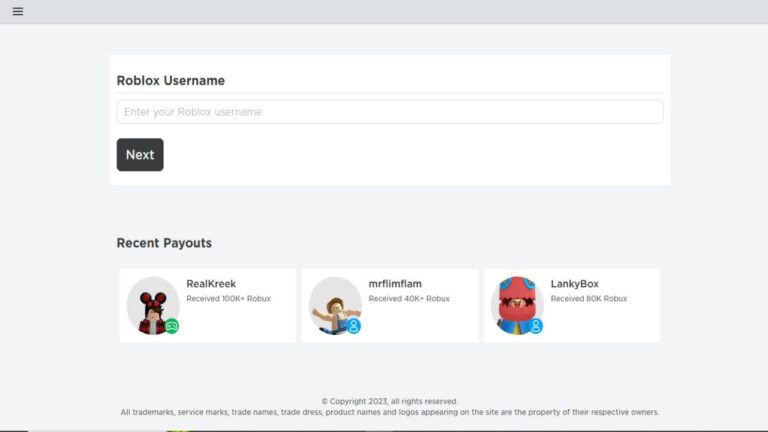Select the mrflimflam username text
Image resolution: width=768 pixels, height=432 pixels.
[395, 284]
